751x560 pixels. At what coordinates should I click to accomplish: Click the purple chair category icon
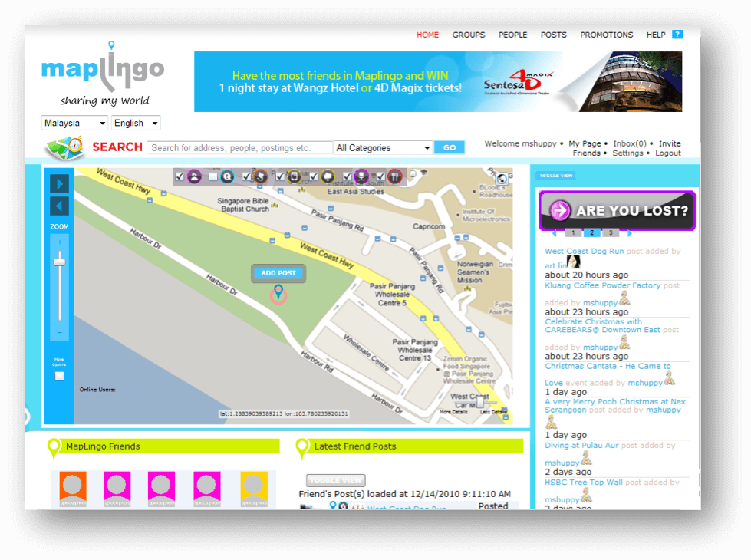361,176
